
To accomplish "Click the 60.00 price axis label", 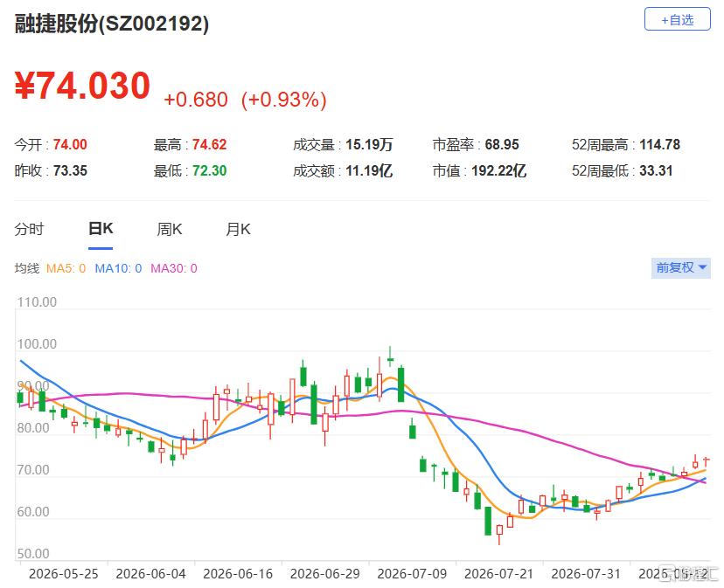I will click(33, 512).
